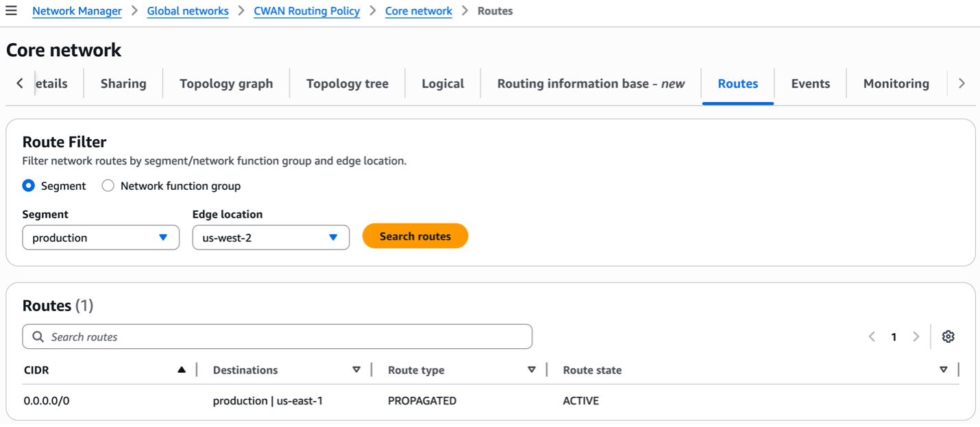Open the Routes table preferences gear
Viewport: 980px width, 427px height.
948,337
